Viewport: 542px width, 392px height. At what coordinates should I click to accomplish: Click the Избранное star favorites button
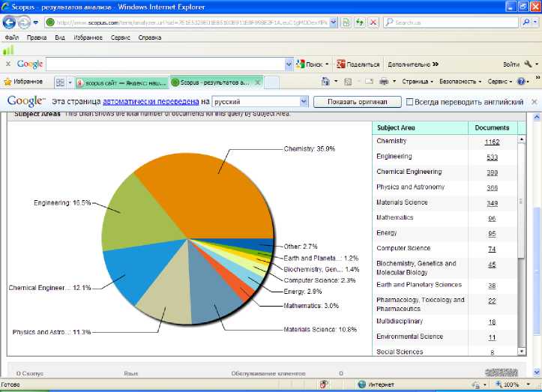(23, 82)
